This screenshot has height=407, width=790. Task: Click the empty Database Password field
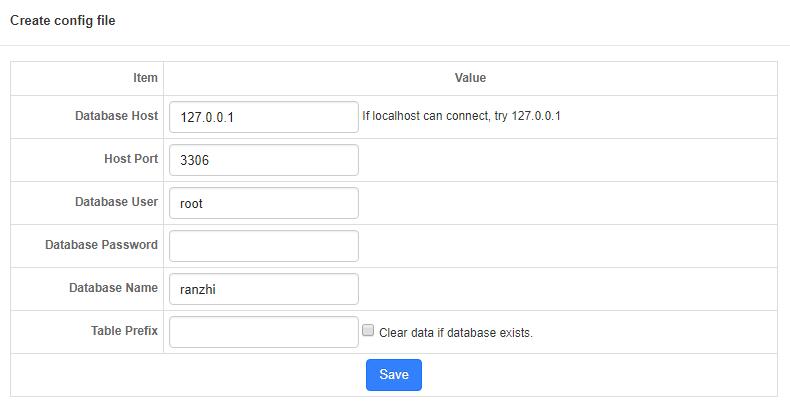click(264, 246)
